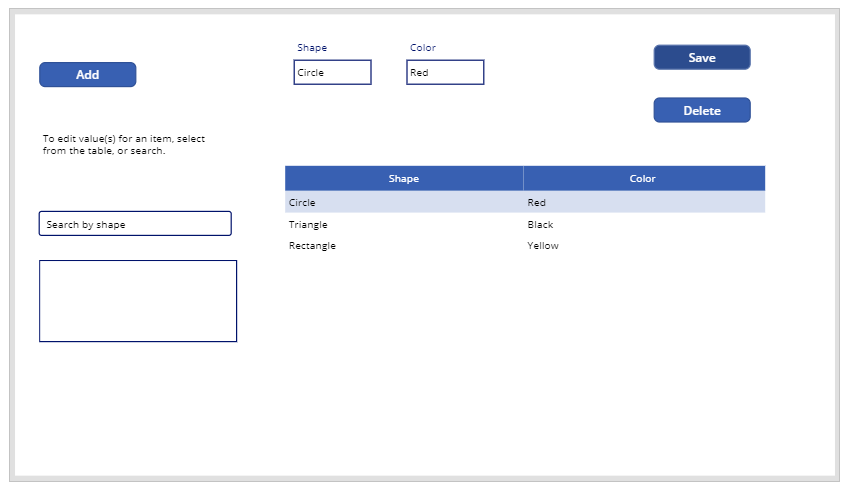
Task: Click the Color label above the input
Action: [422, 48]
